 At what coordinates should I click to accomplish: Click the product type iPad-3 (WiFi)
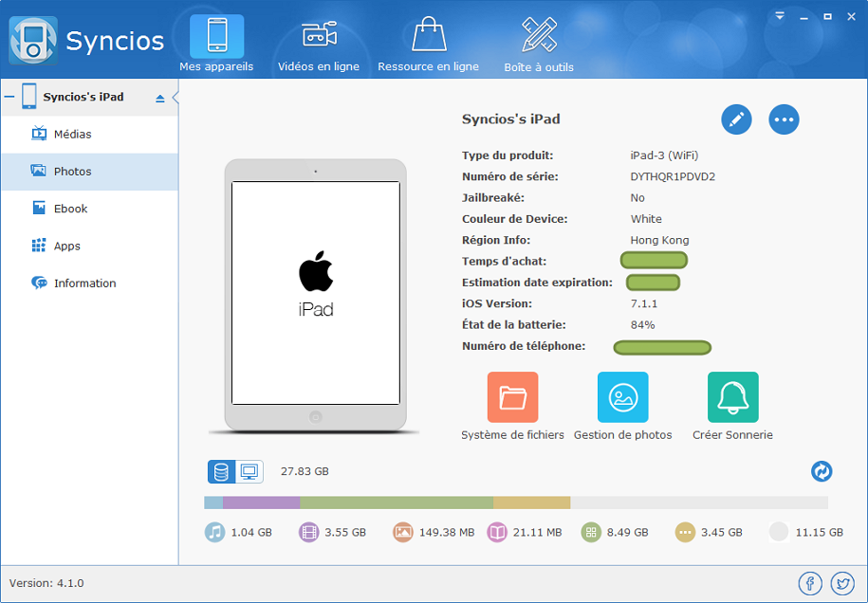pyautogui.click(x=664, y=155)
